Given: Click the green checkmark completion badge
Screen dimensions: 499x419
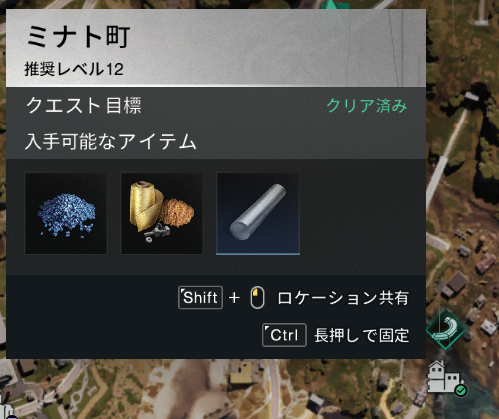Looking at the screenshot, I should click(x=461, y=390).
